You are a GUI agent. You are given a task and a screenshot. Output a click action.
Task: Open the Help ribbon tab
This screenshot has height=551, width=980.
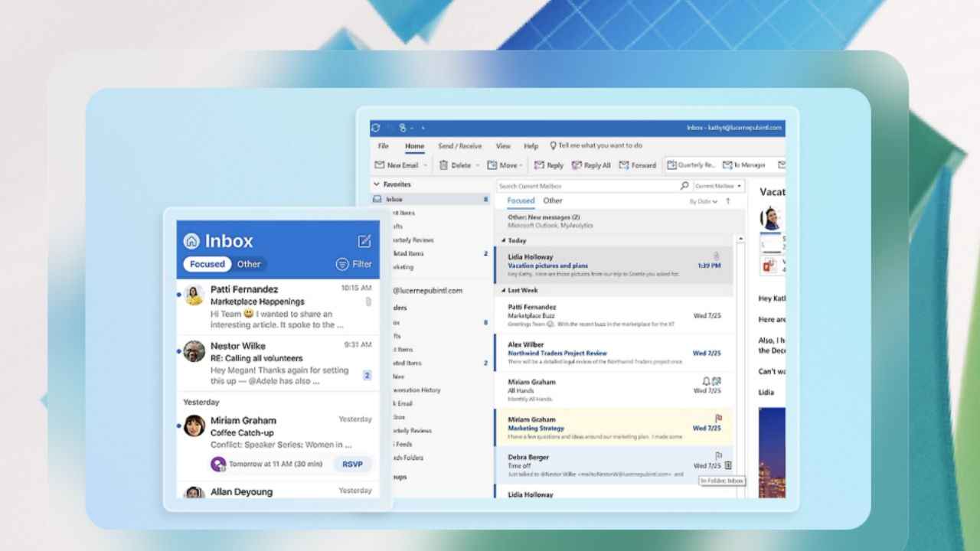[531, 145]
